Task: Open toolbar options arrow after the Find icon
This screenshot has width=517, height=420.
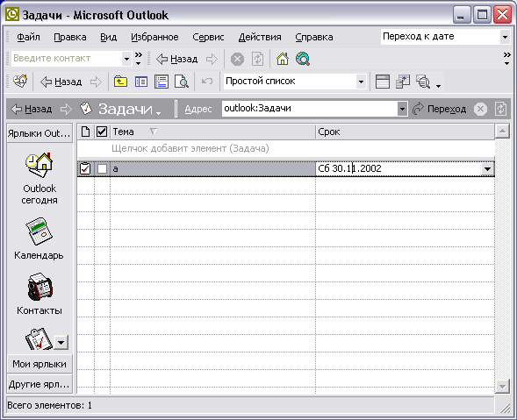Action: [438, 86]
